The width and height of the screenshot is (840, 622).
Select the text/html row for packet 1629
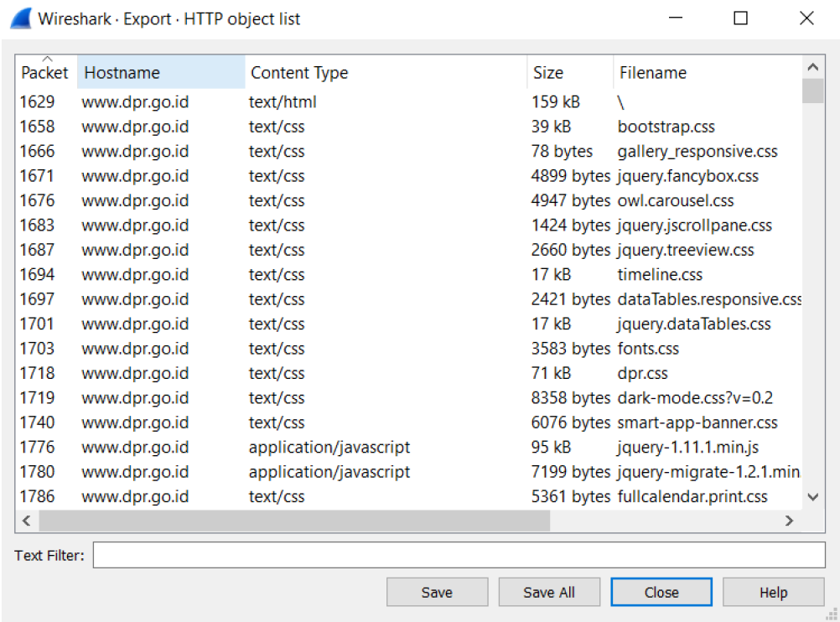pyautogui.click(x=335, y=101)
